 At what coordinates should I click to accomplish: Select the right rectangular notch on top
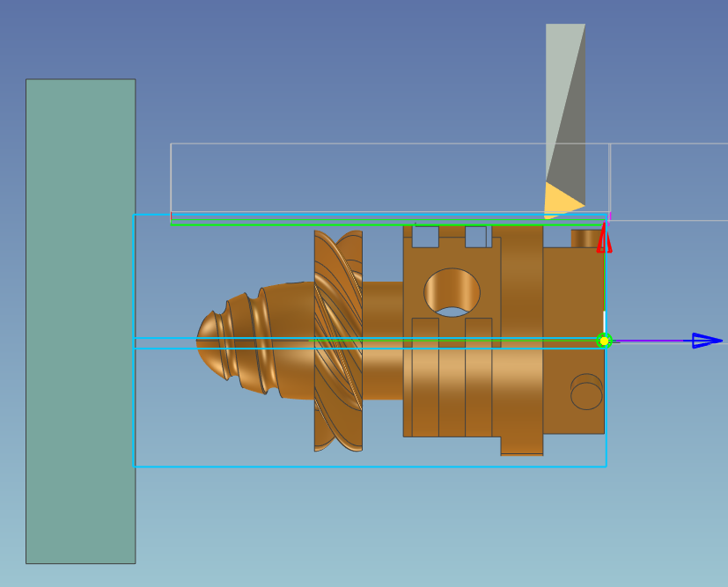tap(475, 236)
